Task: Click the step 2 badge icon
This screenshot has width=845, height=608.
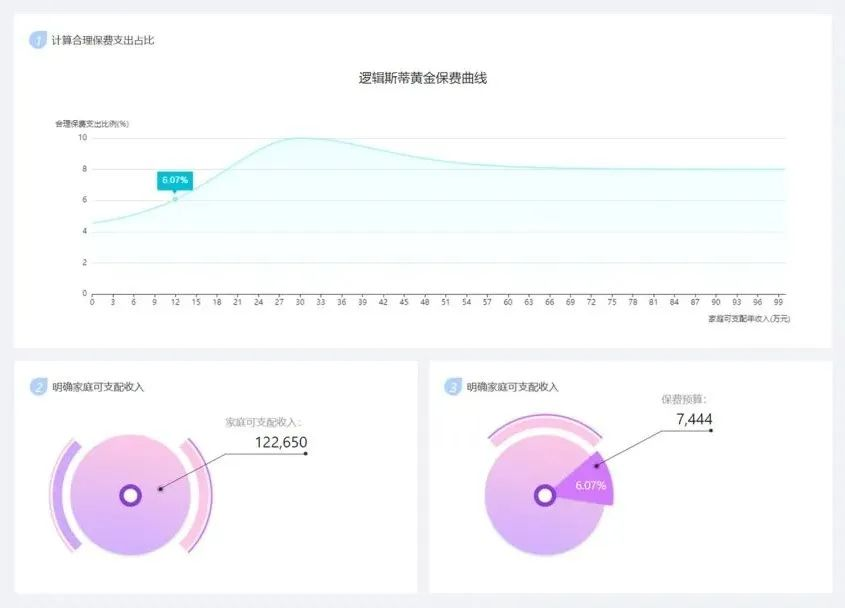Action: 38,386
